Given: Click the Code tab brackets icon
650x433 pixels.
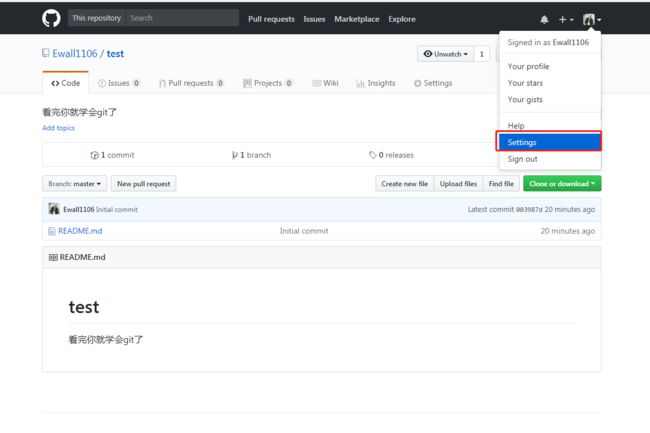Looking at the screenshot, I should [x=55, y=83].
